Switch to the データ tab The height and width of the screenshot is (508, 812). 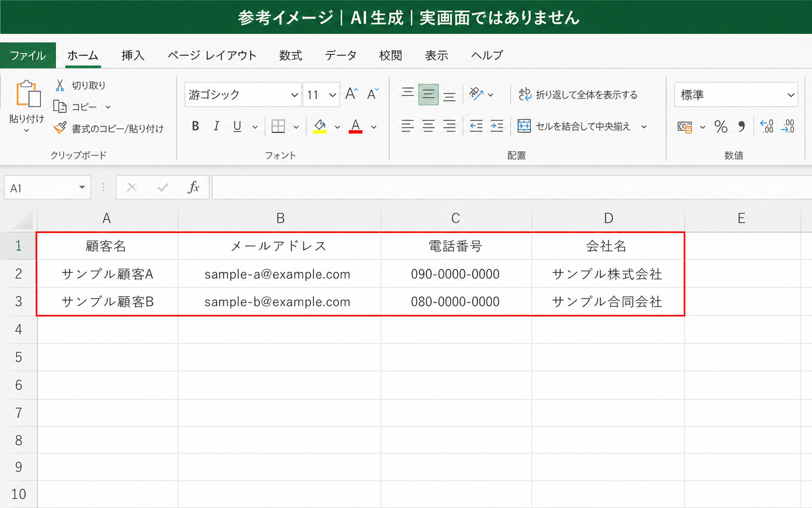(341, 55)
